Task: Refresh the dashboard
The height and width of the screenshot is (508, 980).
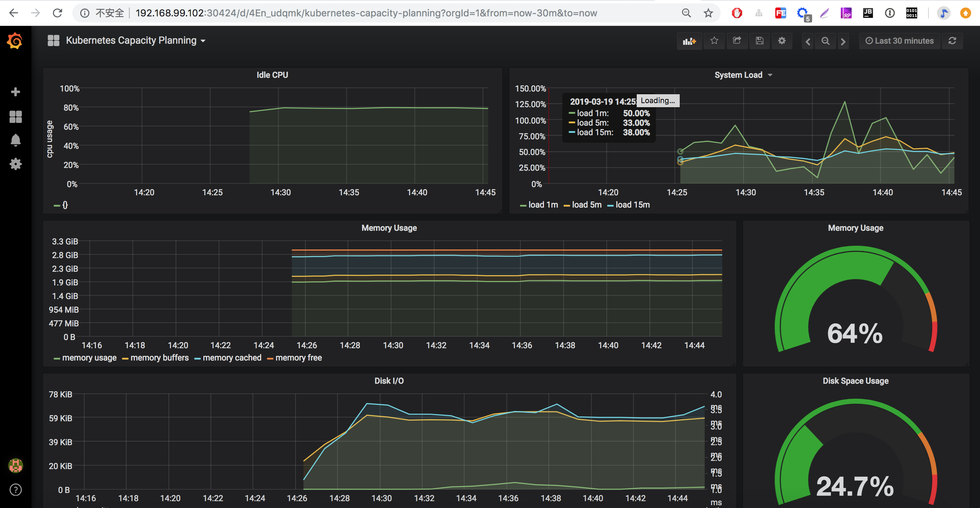Action: 952,41
